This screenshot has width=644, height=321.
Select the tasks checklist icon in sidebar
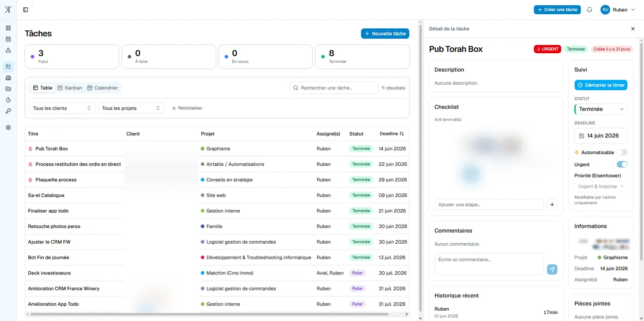point(8,67)
